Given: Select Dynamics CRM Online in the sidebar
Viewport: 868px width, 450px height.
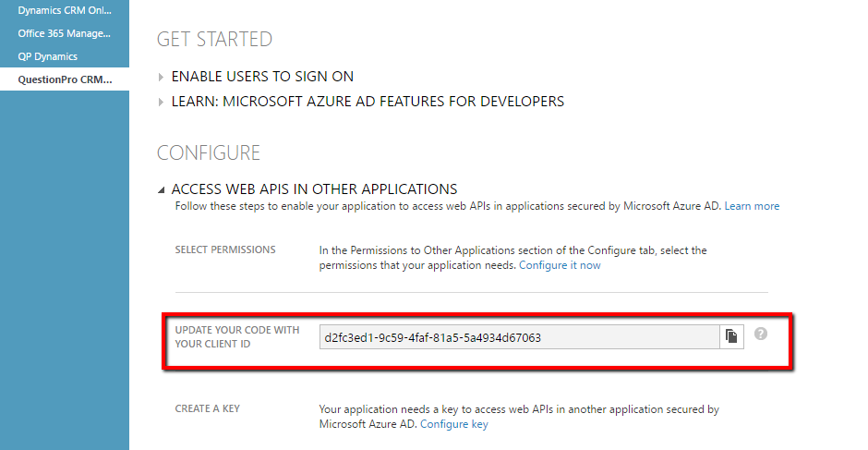Looking at the screenshot, I should tap(65, 10).
